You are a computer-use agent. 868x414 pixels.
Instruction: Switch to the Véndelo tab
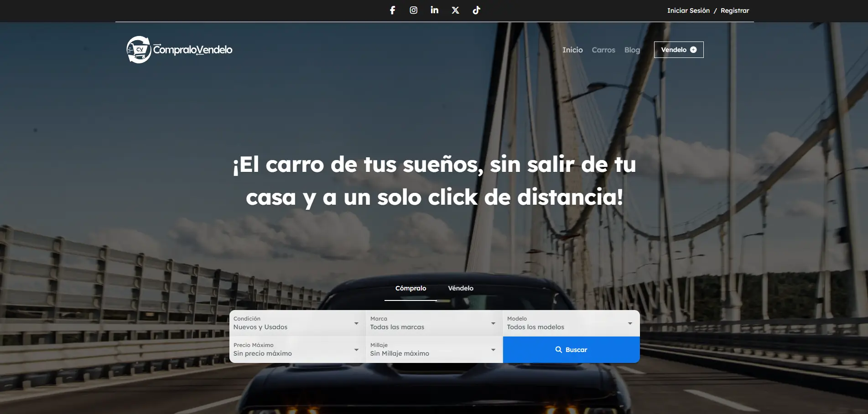[x=461, y=288]
